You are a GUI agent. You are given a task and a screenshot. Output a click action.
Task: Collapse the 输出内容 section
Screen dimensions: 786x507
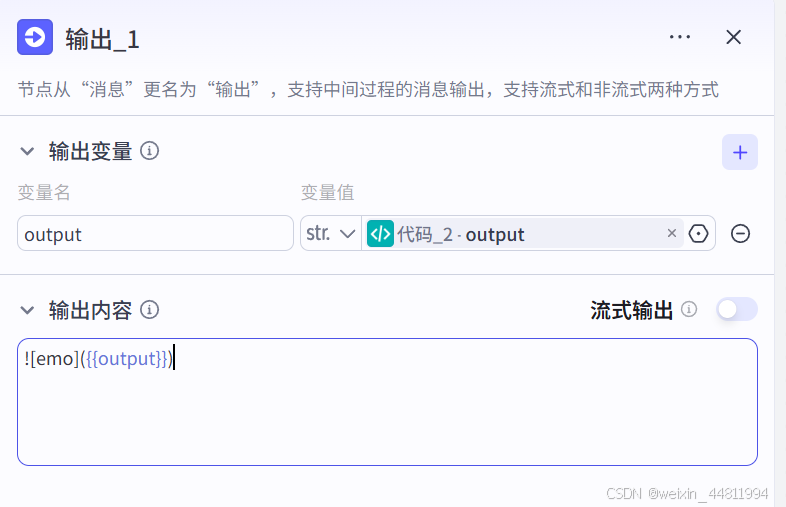coord(27,310)
